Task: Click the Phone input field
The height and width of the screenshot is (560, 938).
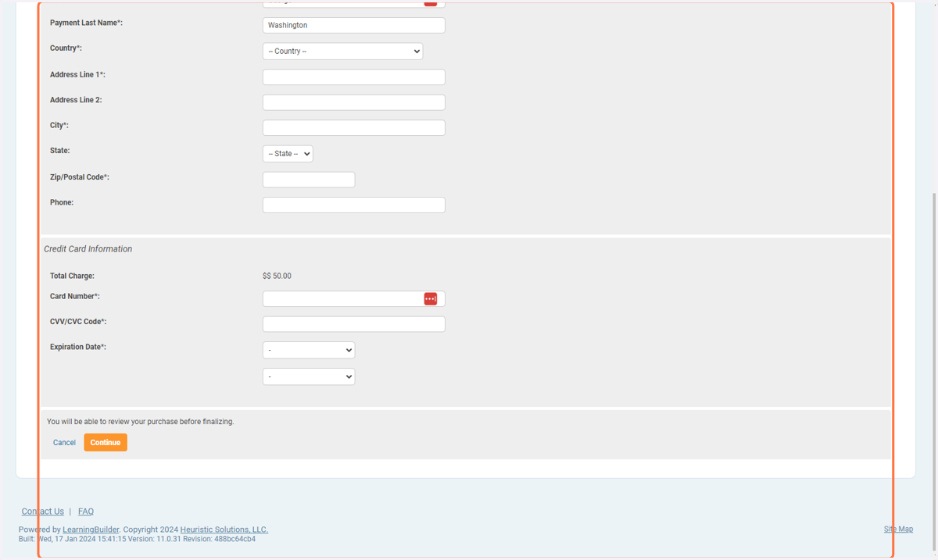Action: click(354, 205)
